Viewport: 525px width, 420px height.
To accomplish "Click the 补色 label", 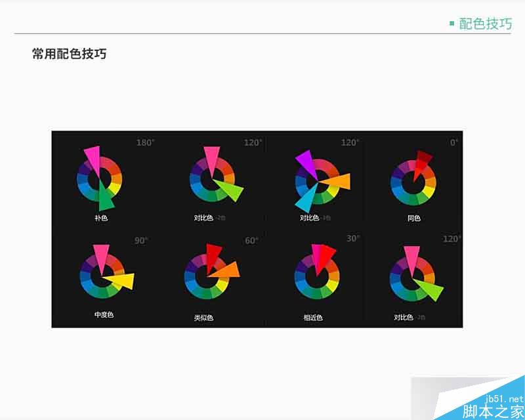I will 101,218.
